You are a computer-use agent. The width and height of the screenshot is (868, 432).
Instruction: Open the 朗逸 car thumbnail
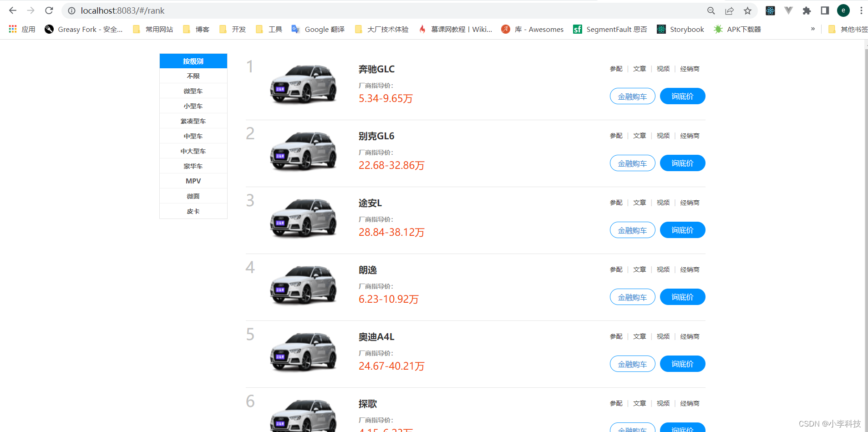pos(304,285)
